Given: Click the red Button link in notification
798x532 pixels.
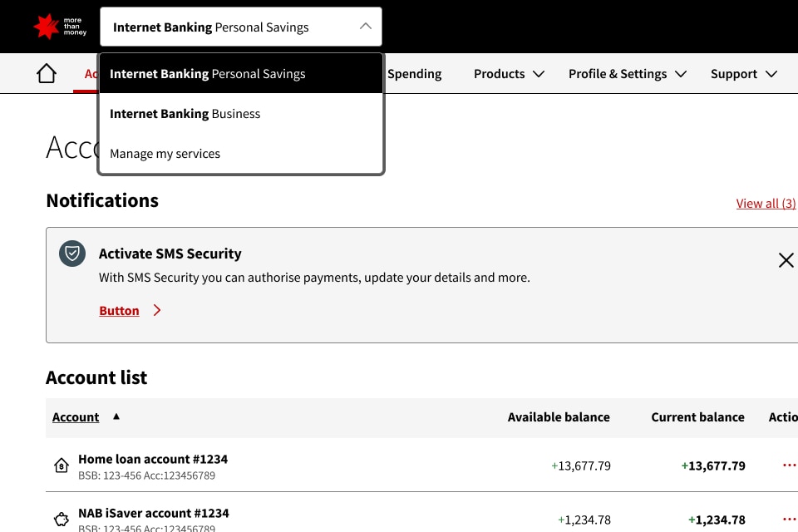Looking at the screenshot, I should coord(119,311).
